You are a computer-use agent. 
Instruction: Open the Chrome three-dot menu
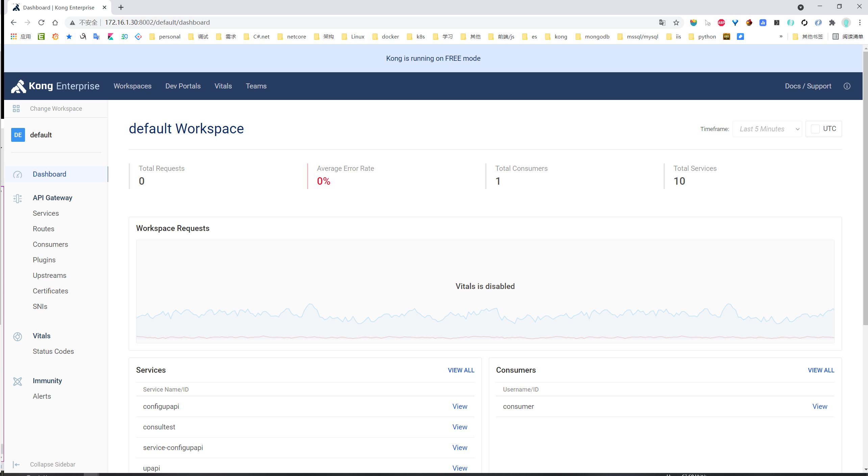860,22
